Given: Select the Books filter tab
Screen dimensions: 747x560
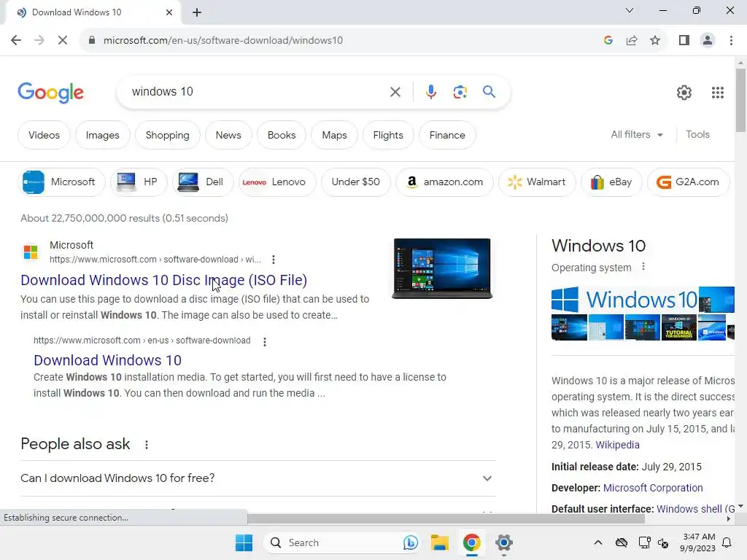Looking at the screenshot, I should coord(282,135).
